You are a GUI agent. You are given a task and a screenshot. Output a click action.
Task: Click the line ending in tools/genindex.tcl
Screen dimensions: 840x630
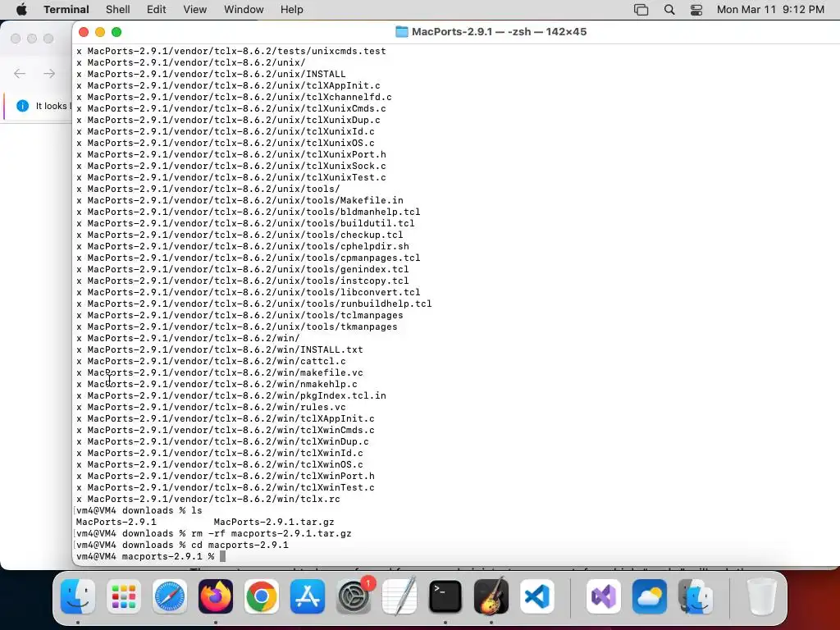tap(243, 269)
